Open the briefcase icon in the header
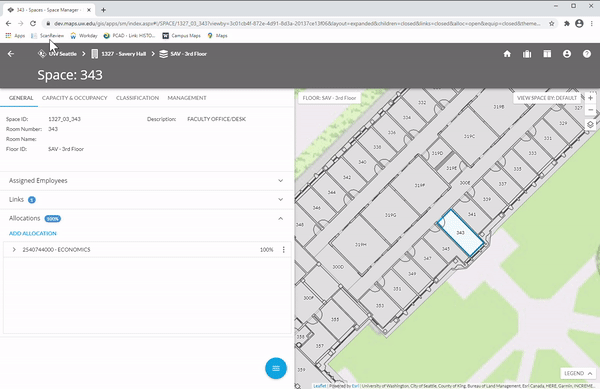 click(x=527, y=54)
